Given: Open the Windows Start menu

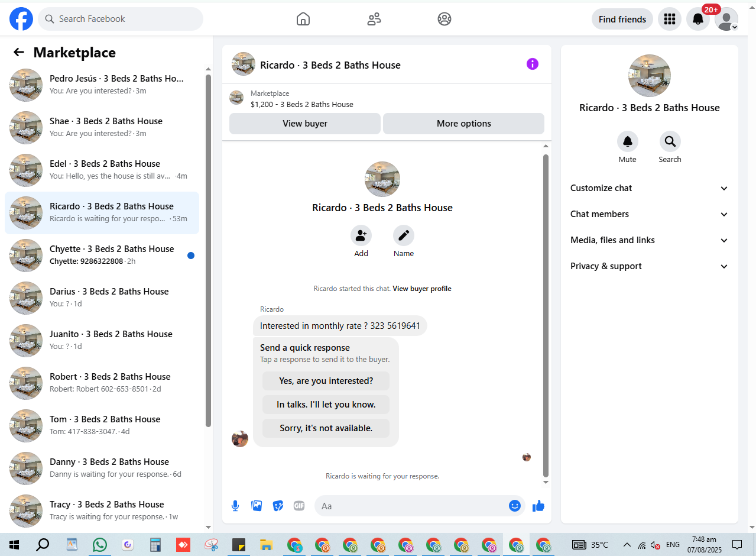Looking at the screenshot, I should click(14, 545).
